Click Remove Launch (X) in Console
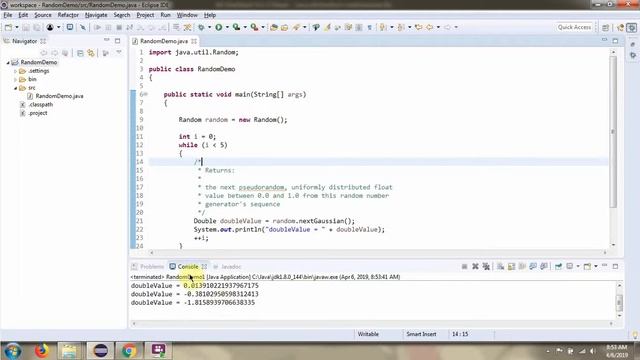Screen dimensions: 640x360 475,267
